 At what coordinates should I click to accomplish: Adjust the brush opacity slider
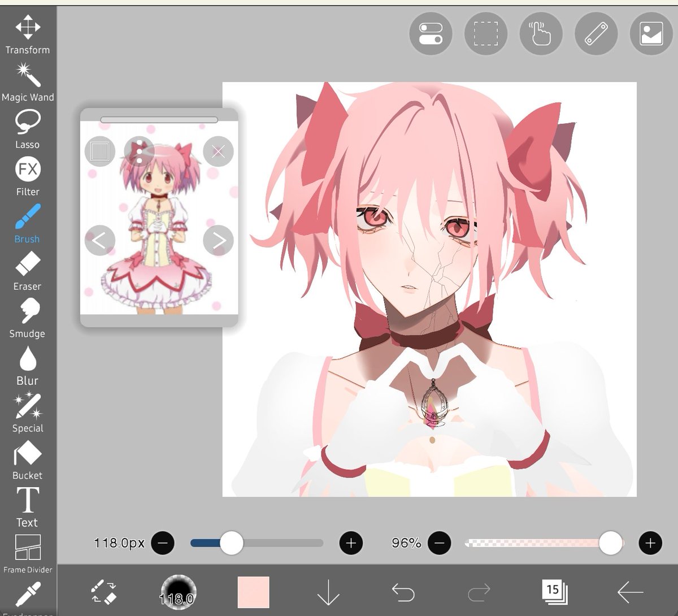point(544,543)
